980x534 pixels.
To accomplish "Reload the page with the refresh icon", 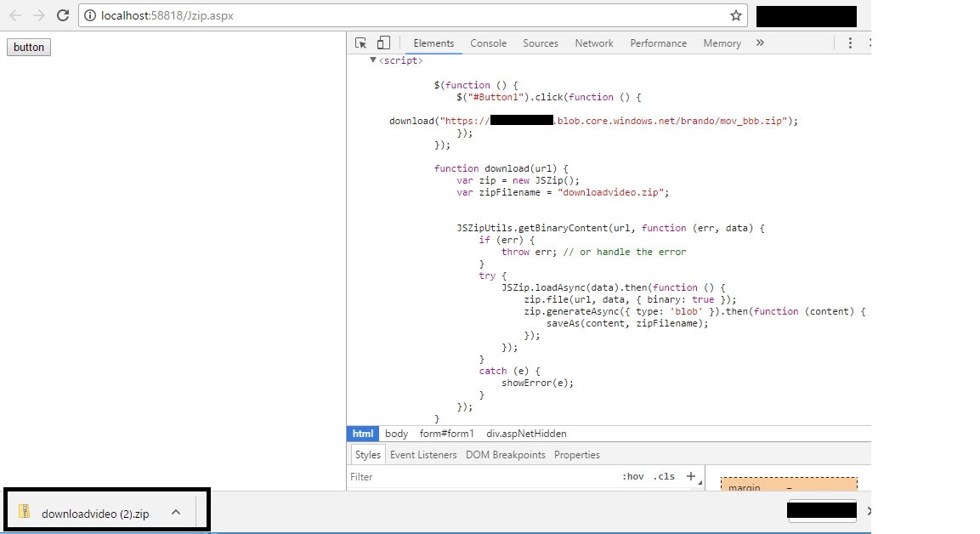I will [x=63, y=15].
